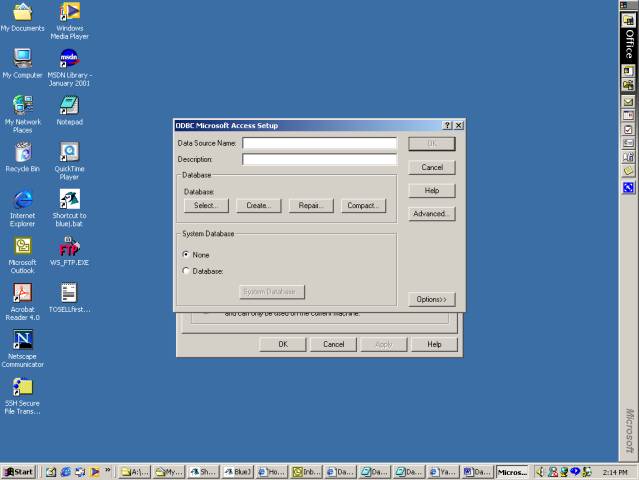Click the blue icon in Office shortcut bar
The image size is (639, 480).
coord(628,187)
